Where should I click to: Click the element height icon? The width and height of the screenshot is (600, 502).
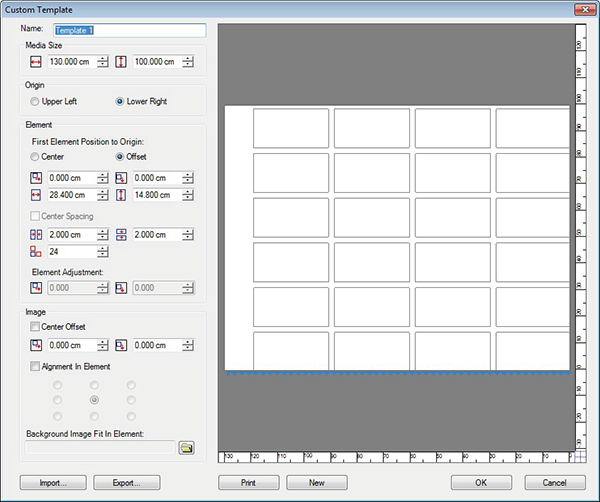(122, 194)
